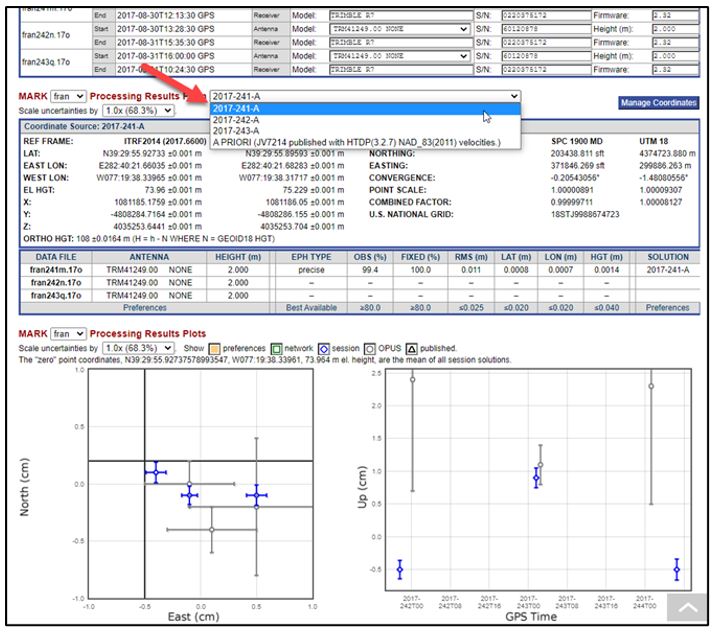The width and height of the screenshot is (718, 635).
Task: Click the ≤0.025 RMS preference value
Action: pos(471,308)
